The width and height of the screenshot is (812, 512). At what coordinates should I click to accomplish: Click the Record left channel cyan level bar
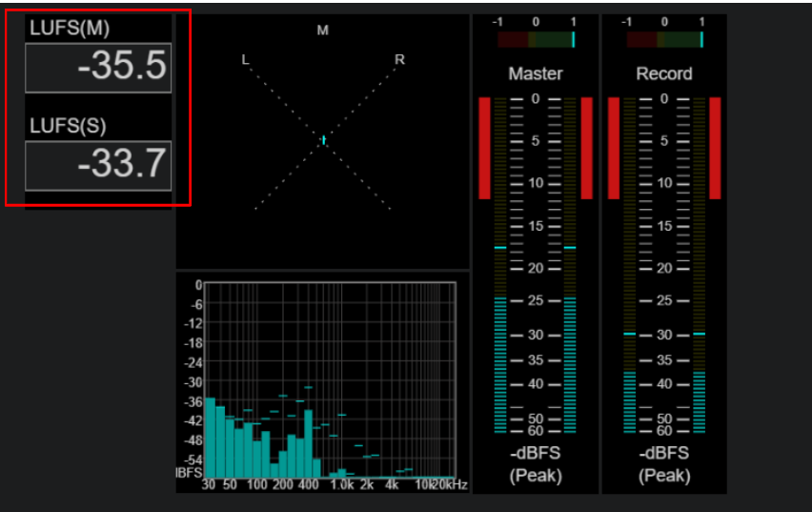pyautogui.click(x=629, y=402)
